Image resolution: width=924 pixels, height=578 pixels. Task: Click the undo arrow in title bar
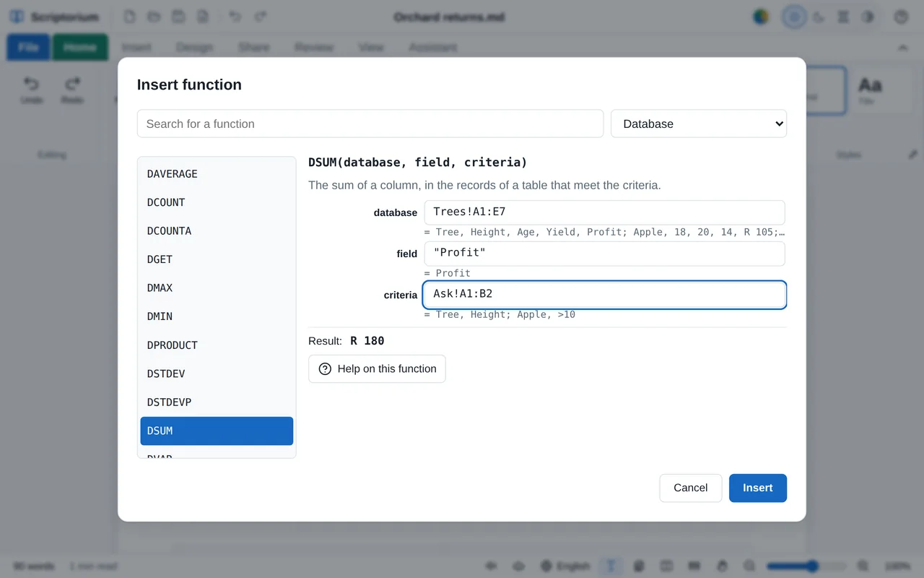(x=235, y=17)
